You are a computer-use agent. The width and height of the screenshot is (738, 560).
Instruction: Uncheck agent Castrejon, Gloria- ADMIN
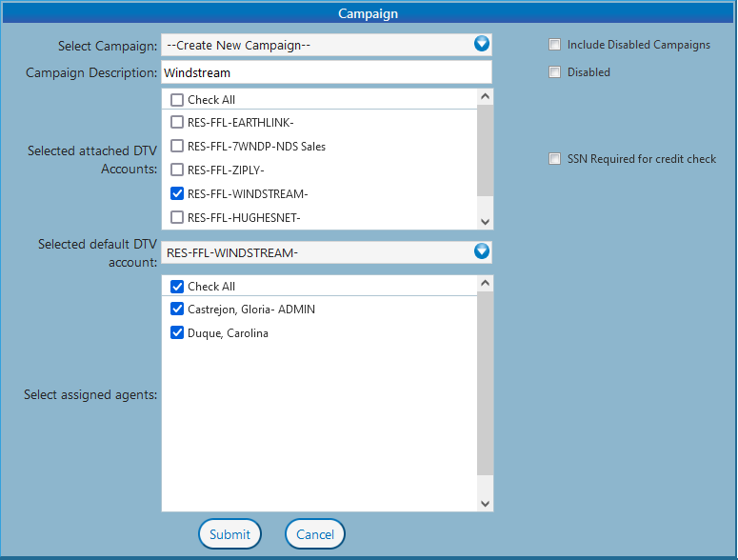pos(177,310)
